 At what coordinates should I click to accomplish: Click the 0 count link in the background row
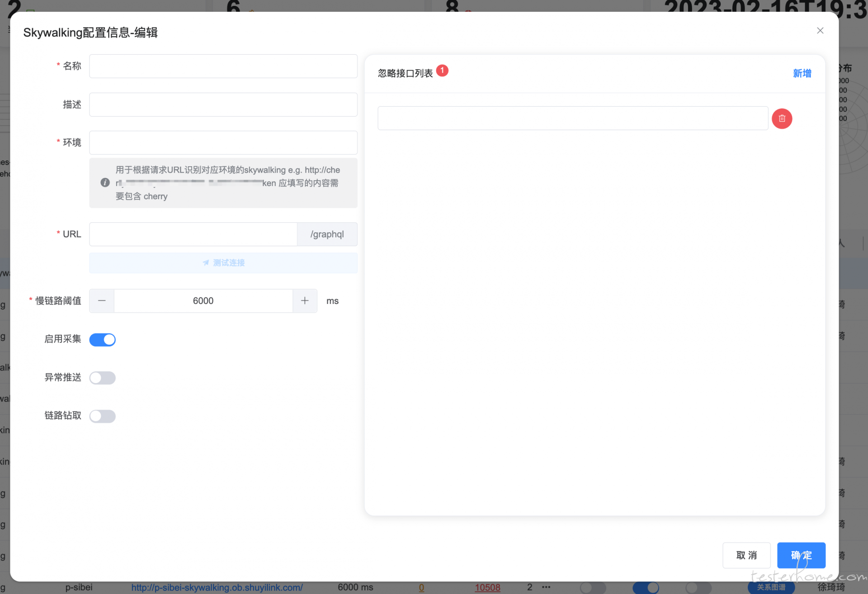click(421, 588)
